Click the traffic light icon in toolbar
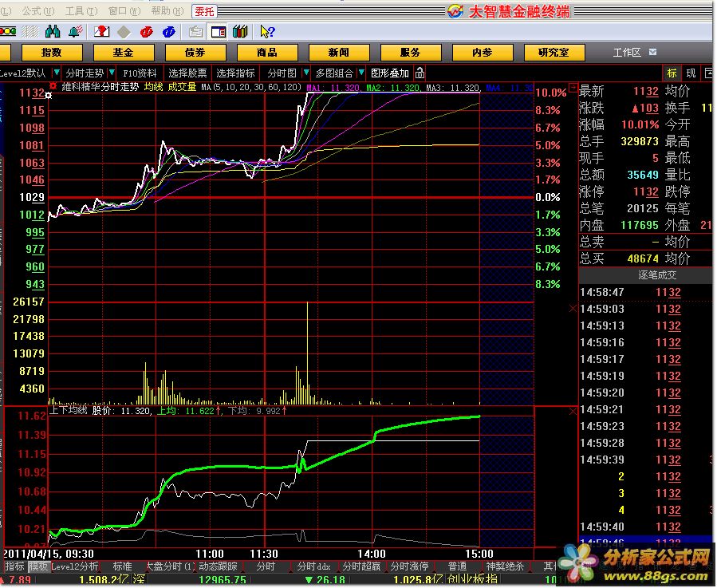 pyautogui.click(x=8, y=32)
